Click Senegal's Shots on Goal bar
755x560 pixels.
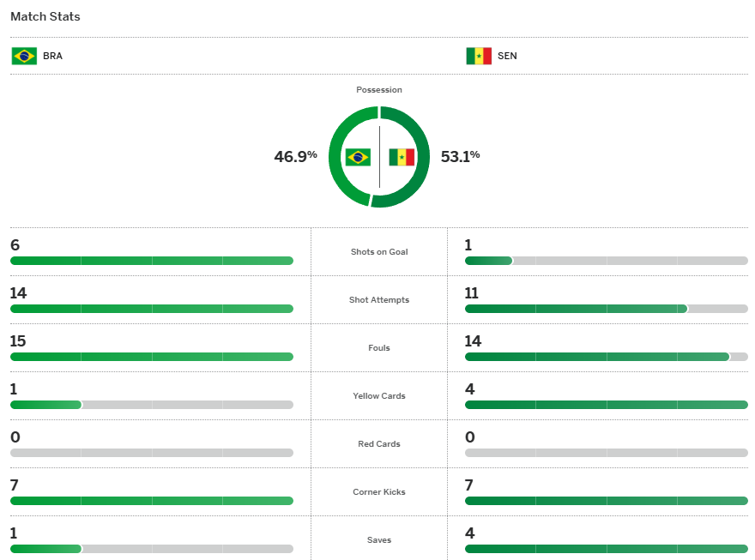click(606, 261)
